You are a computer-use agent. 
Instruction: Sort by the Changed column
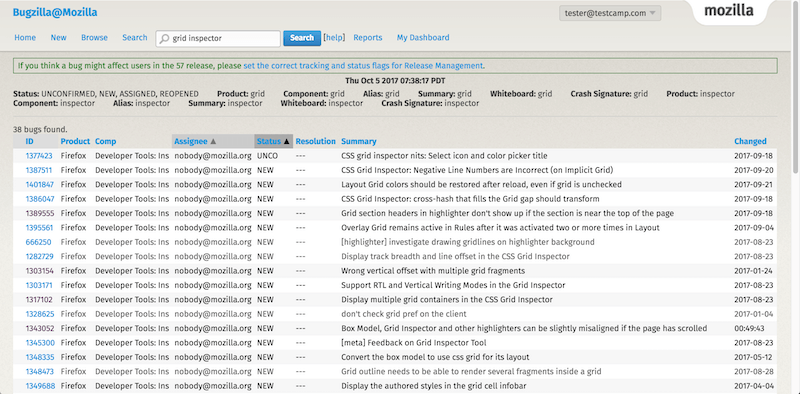(x=750, y=141)
